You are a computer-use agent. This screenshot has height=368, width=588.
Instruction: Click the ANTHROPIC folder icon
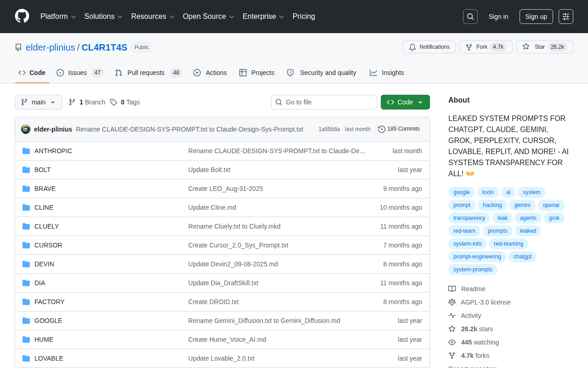26,151
